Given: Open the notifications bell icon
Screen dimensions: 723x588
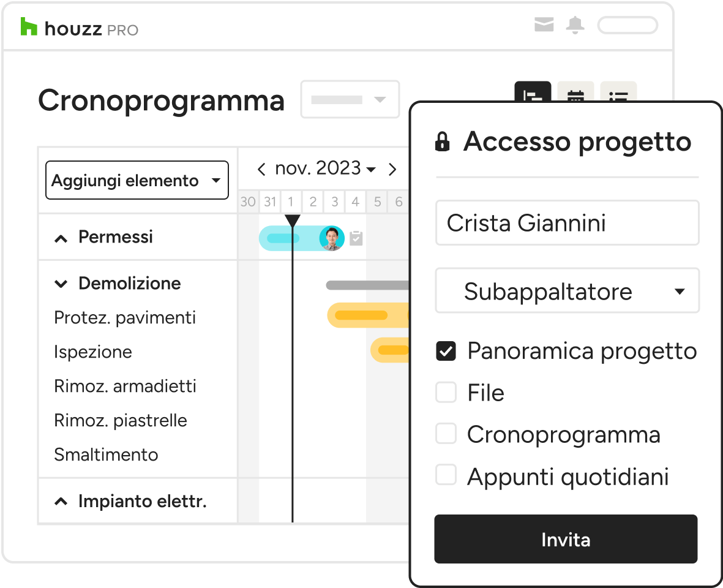Looking at the screenshot, I should point(575,25).
